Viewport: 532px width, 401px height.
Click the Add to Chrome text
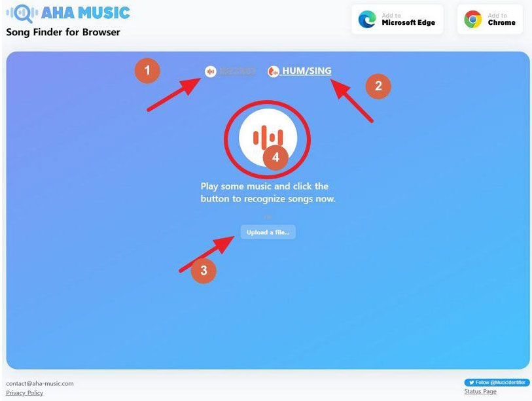tap(501, 20)
